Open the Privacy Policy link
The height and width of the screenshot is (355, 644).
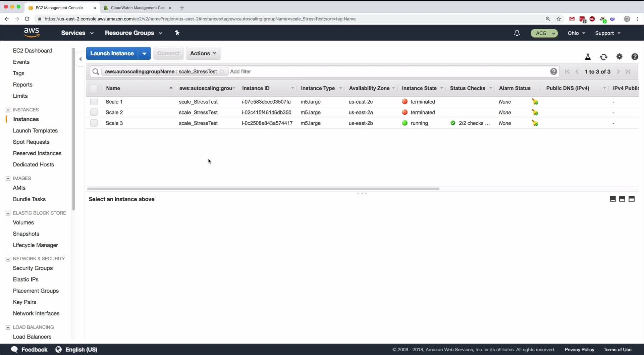[x=579, y=349]
